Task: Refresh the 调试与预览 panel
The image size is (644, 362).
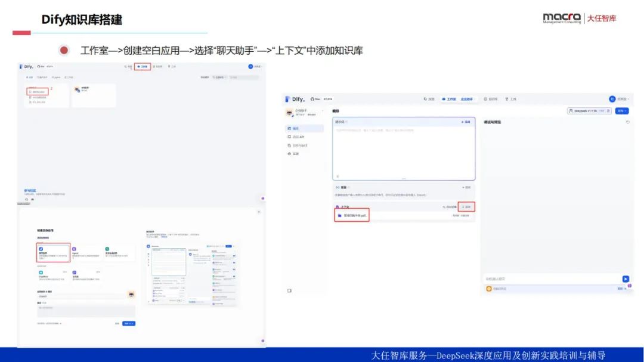Action: click(x=627, y=122)
